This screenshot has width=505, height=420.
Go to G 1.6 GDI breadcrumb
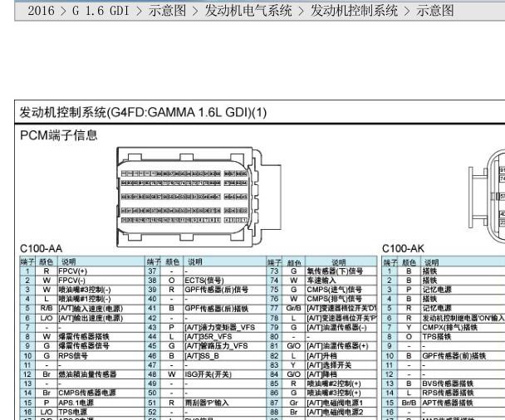tap(101, 11)
